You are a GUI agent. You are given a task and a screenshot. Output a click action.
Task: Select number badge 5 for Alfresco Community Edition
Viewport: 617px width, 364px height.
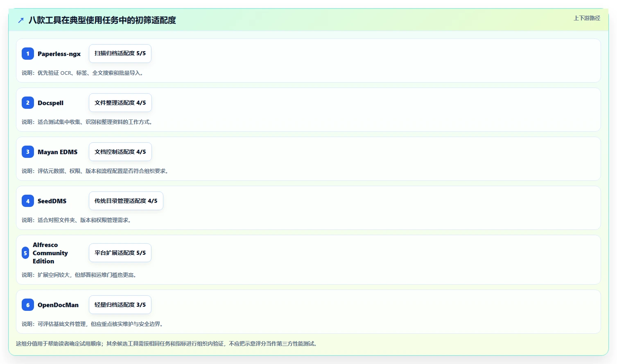coord(25,253)
